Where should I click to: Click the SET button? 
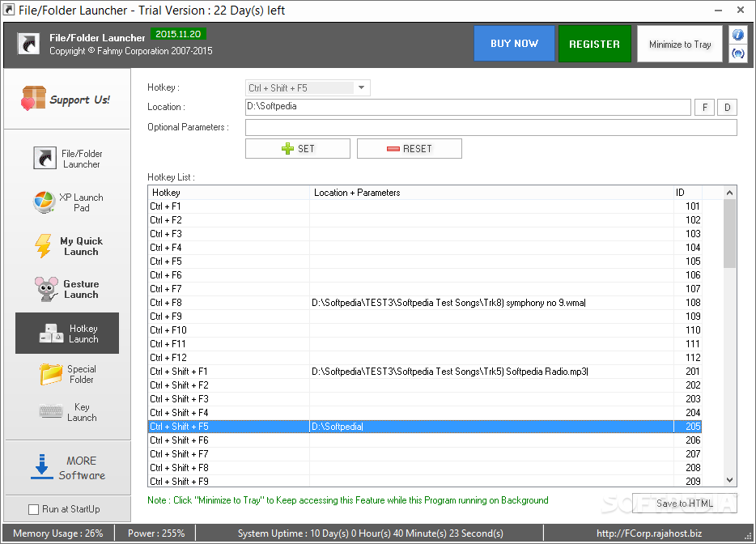click(298, 148)
